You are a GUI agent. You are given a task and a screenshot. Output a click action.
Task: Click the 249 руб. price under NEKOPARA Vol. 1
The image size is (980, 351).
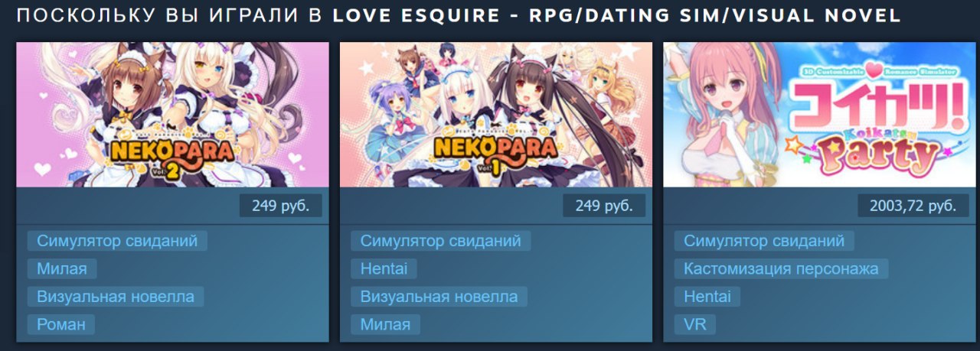[604, 206]
